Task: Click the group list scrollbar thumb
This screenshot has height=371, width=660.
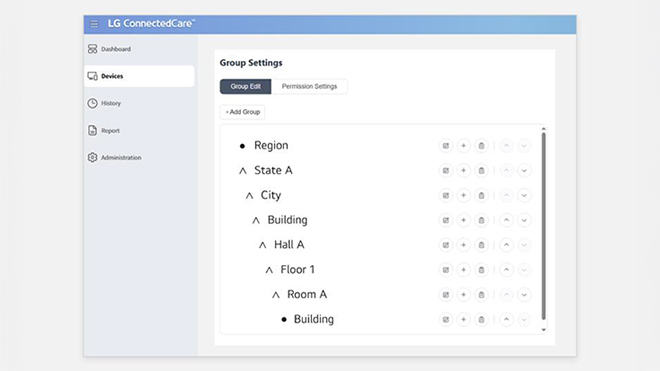Action: point(543,226)
